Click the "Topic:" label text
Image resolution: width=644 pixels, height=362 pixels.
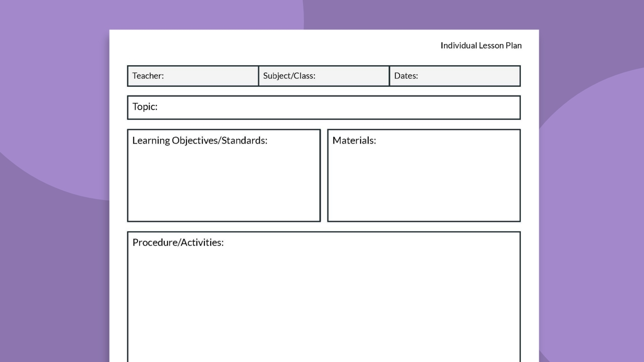pos(145,107)
